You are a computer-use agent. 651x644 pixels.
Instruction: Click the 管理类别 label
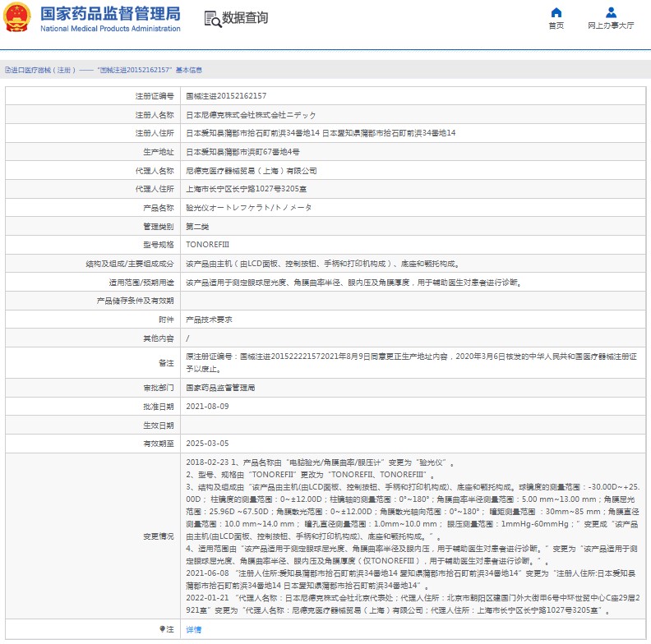pos(158,227)
